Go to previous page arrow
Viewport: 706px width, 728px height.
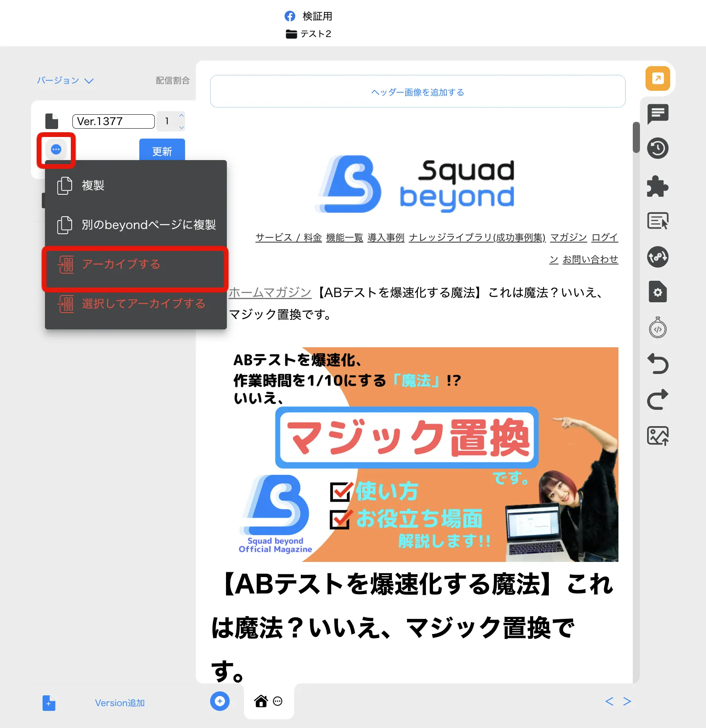[x=609, y=701]
